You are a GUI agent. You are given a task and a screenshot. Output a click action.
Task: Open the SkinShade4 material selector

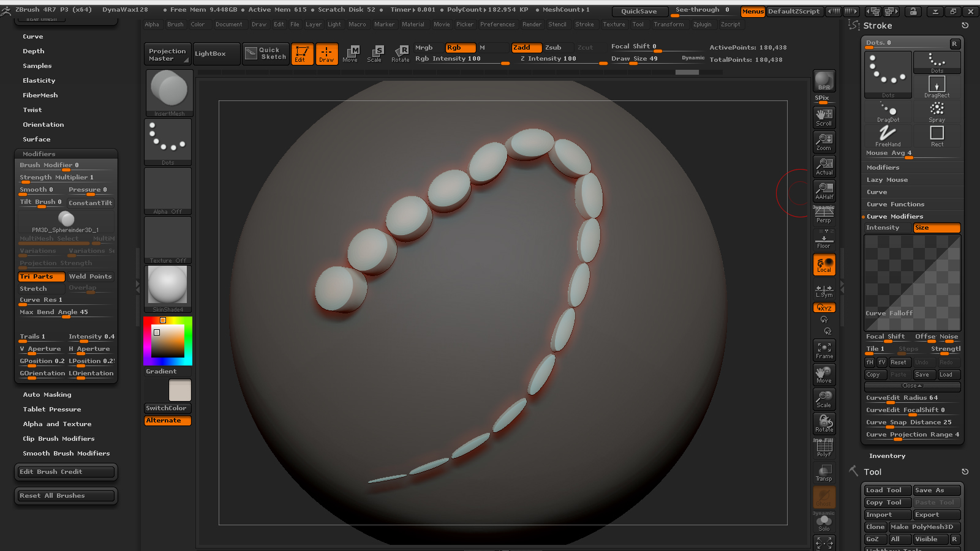(168, 289)
